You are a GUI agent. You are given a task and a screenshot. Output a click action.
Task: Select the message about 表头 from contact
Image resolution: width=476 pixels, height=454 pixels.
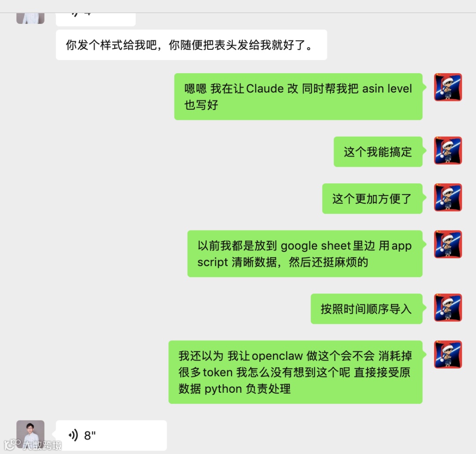pyautogui.click(x=191, y=45)
